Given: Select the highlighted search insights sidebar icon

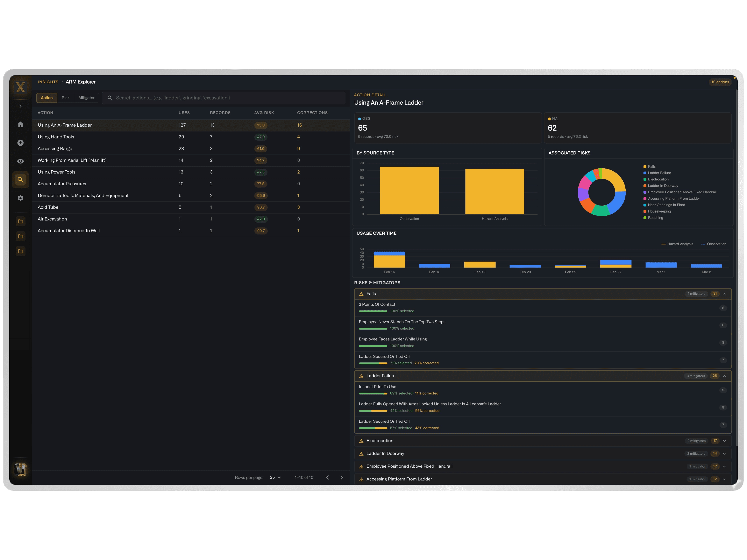Looking at the screenshot, I should point(21,180).
